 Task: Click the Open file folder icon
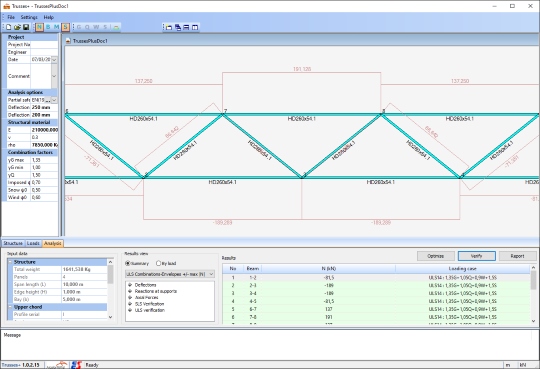[x=17, y=27]
